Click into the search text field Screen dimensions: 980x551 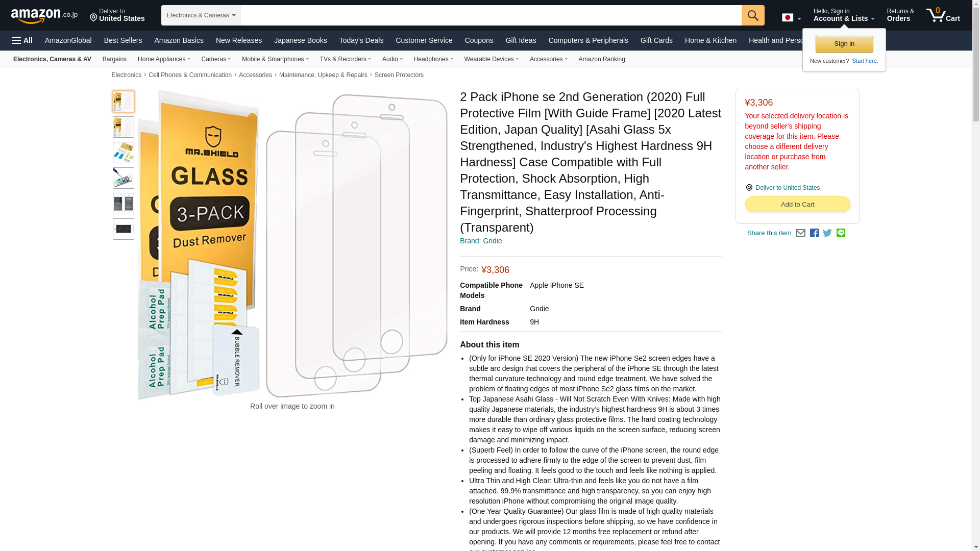(x=491, y=15)
